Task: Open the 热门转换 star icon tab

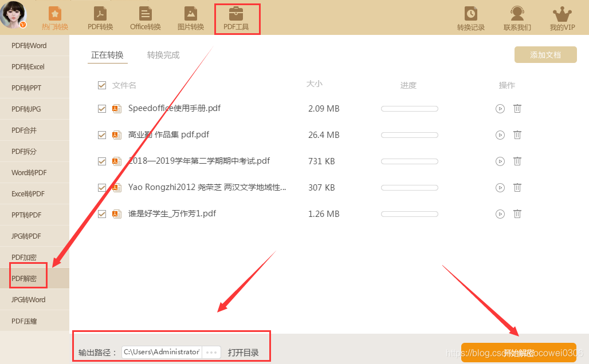Action: [x=55, y=18]
